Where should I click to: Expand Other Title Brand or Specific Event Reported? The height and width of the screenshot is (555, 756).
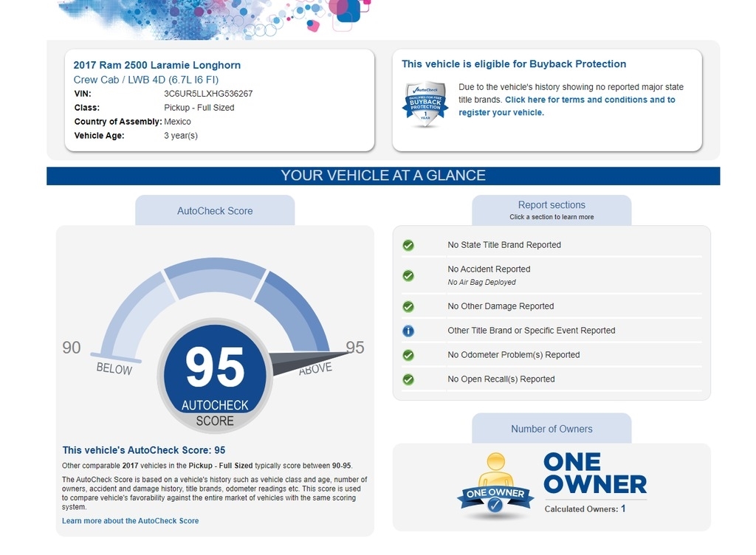(531, 331)
